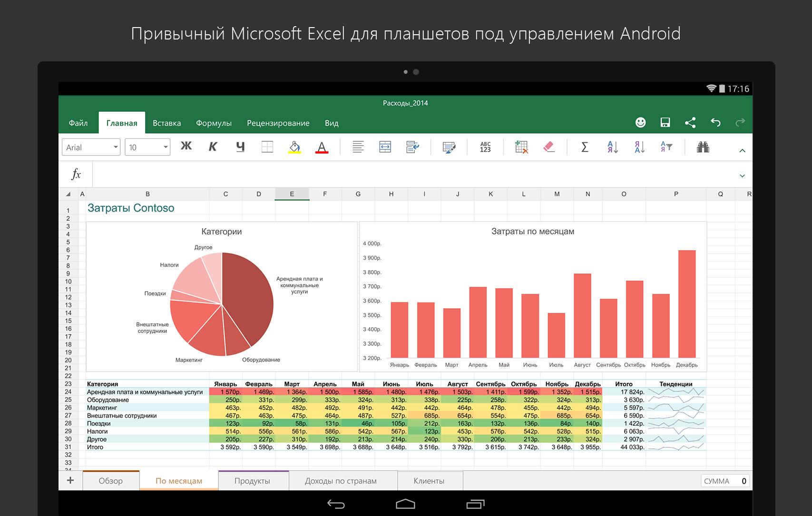Click the binoculars Find icon

703,147
